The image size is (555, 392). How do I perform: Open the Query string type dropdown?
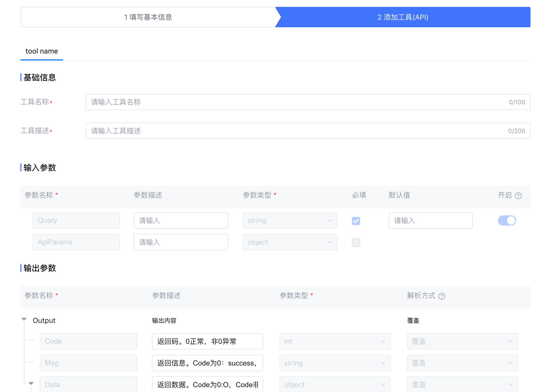point(290,220)
